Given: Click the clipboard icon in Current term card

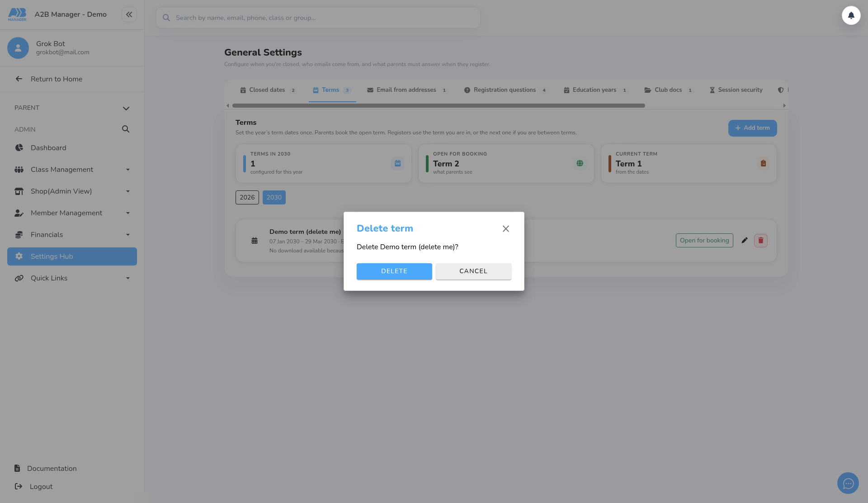Looking at the screenshot, I should tap(763, 163).
